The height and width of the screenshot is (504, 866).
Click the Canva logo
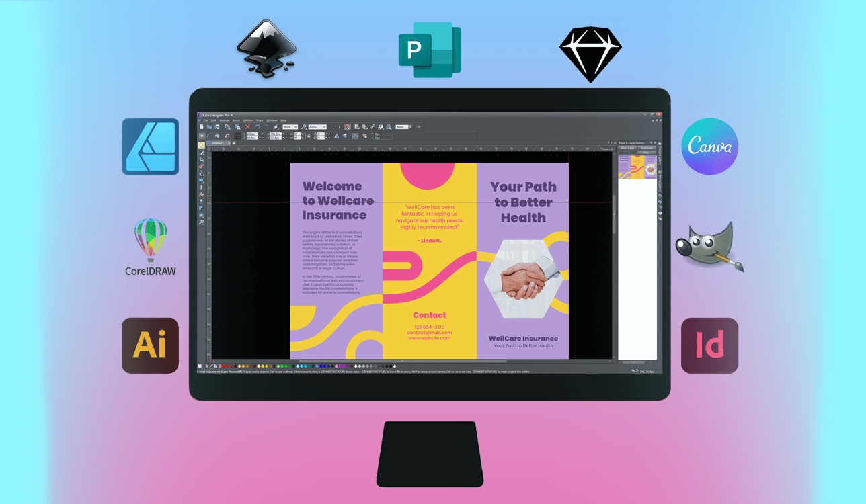(710, 146)
